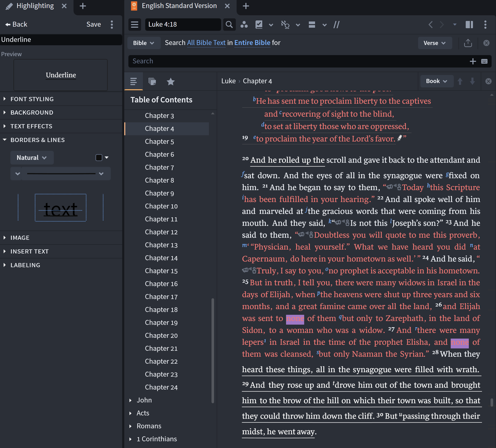Open the visual filters dropdown arrow
The height and width of the screenshot is (448, 496).
271,25
